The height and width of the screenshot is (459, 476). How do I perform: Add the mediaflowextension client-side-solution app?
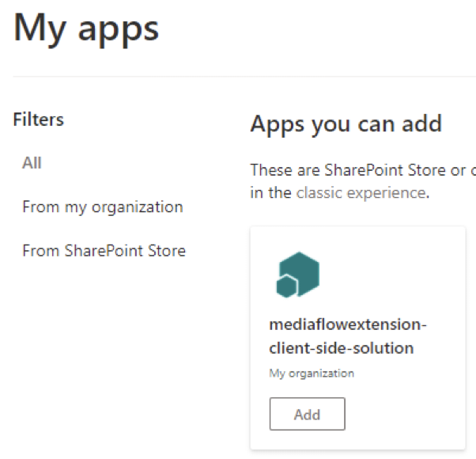tap(308, 414)
